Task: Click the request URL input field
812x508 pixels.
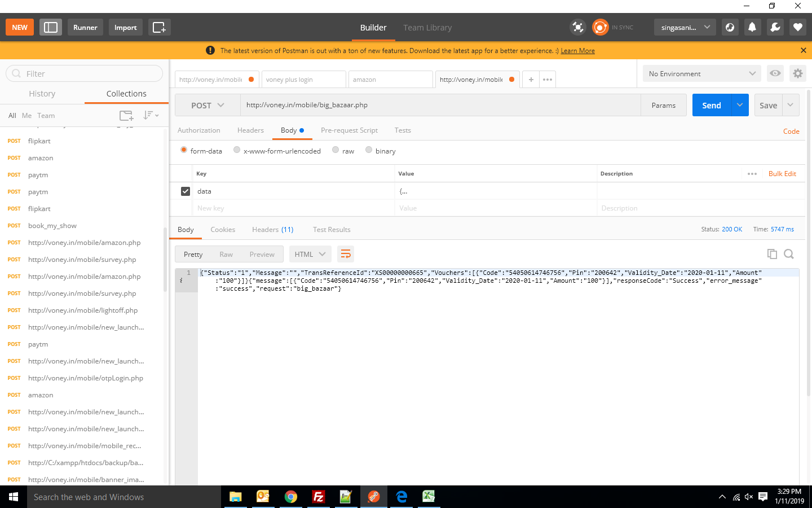Action: [440, 105]
